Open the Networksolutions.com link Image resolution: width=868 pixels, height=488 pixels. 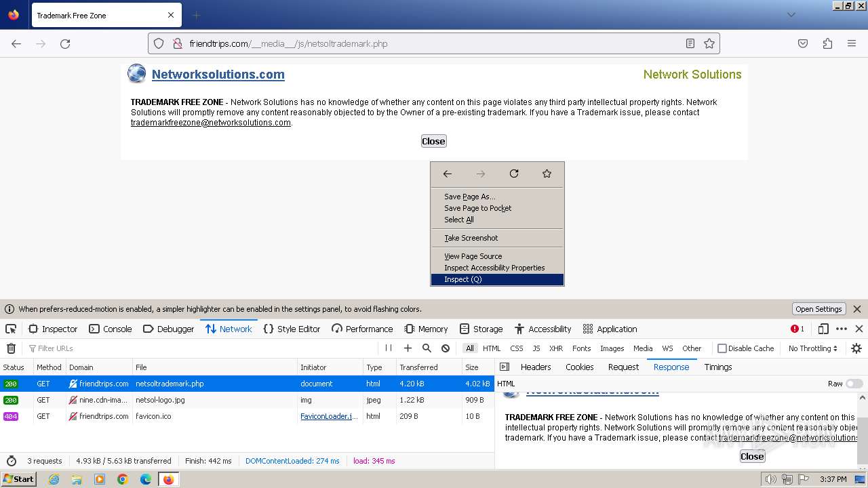point(218,75)
